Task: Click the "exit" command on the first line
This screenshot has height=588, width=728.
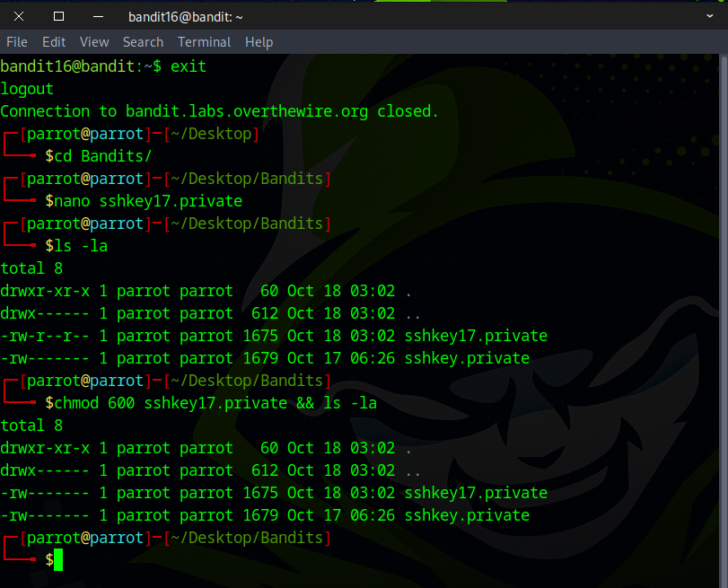Action: click(189, 66)
